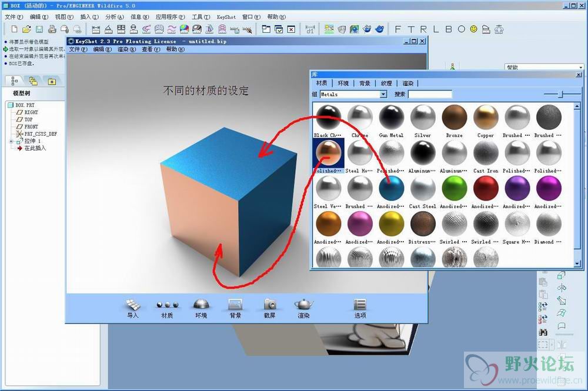Click the close-window X icon in the main toolbar
The width and height of the screenshot is (588, 391).
pyautogui.click(x=292, y=29)
